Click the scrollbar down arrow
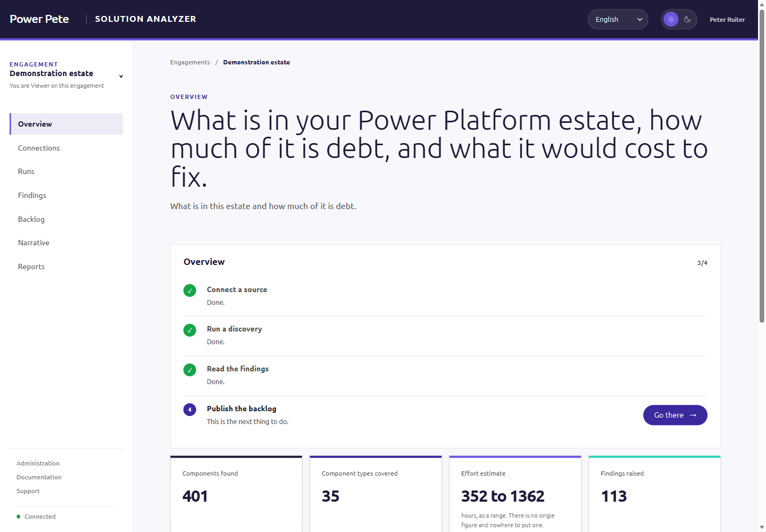This screenshot has width=766, height=532. pos(762,527)
